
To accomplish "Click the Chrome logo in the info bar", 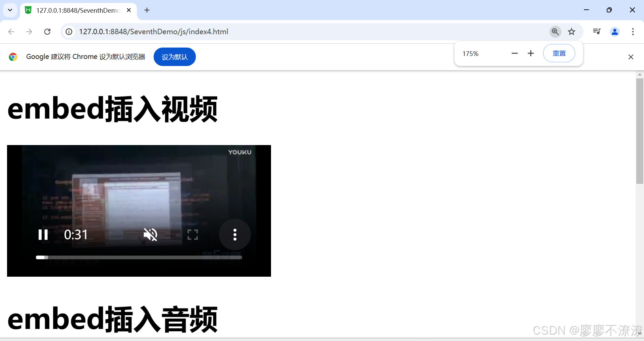I will click(13, 57).
